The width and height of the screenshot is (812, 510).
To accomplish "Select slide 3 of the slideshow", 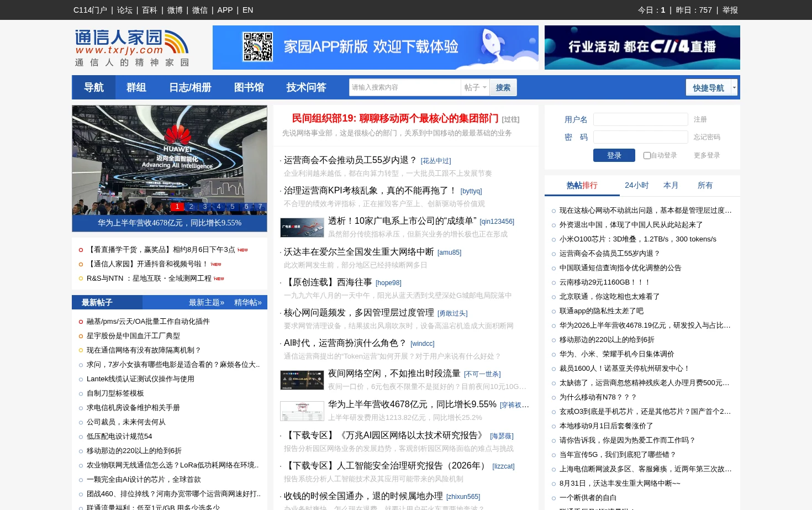I will coord(205,207).
